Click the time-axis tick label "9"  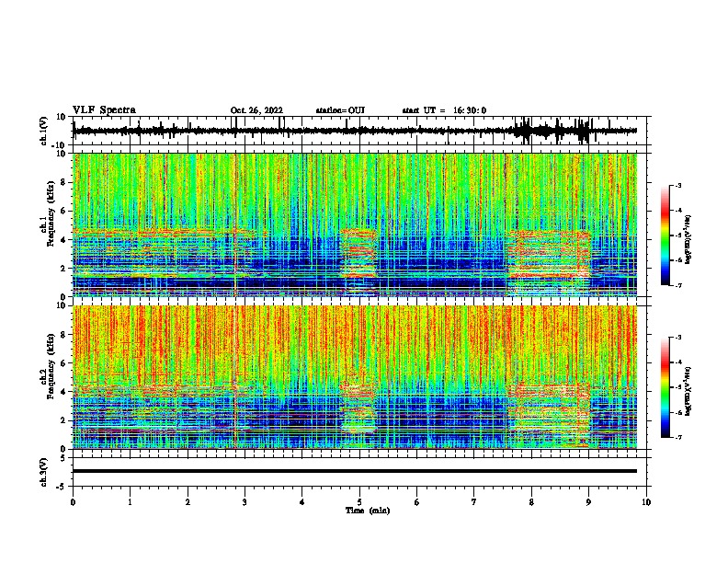coord(588,502)
